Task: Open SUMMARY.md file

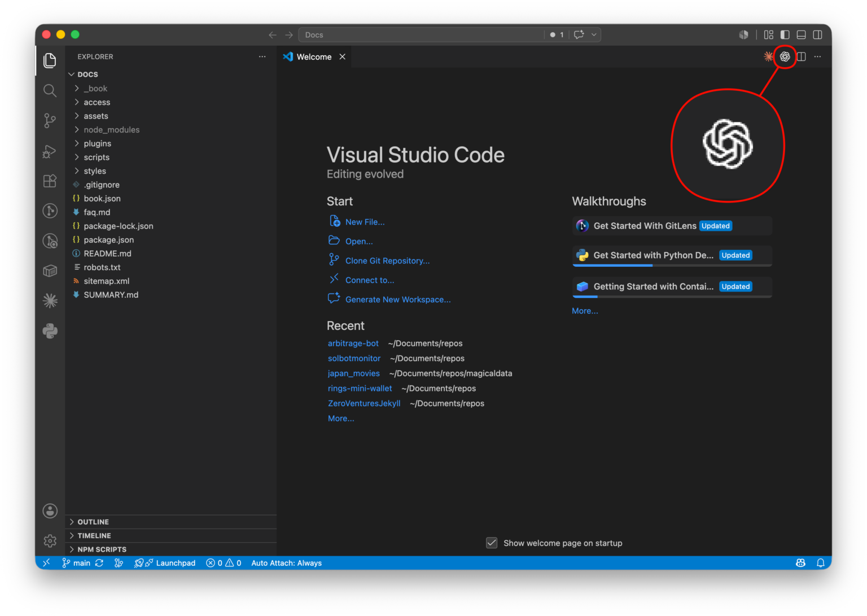Action: pos(170,294)
